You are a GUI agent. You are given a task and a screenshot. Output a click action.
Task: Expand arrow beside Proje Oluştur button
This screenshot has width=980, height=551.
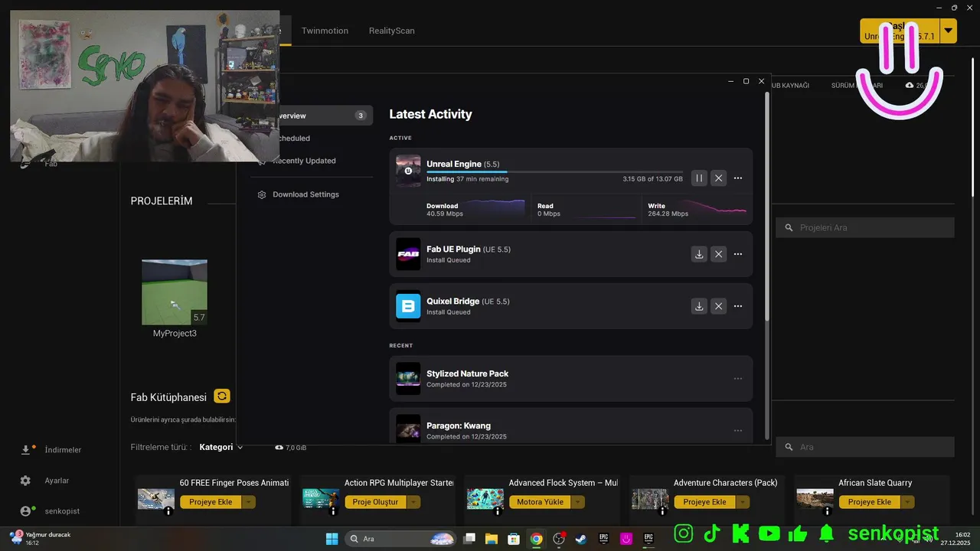414,502
